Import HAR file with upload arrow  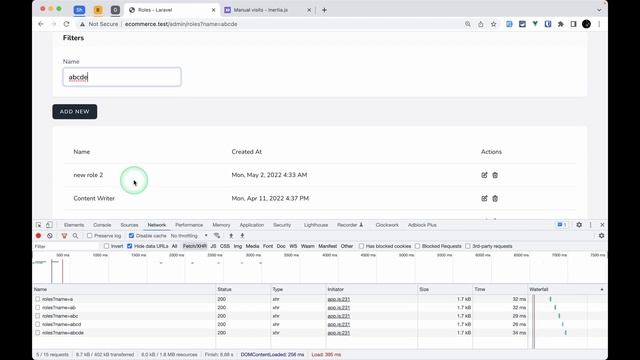pos(231,236)
